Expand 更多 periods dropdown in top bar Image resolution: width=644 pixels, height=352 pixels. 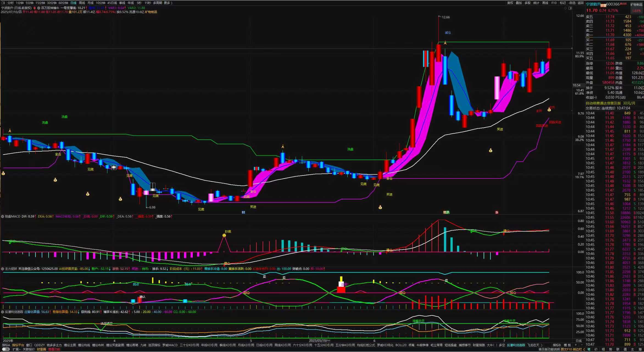point(168,3)
